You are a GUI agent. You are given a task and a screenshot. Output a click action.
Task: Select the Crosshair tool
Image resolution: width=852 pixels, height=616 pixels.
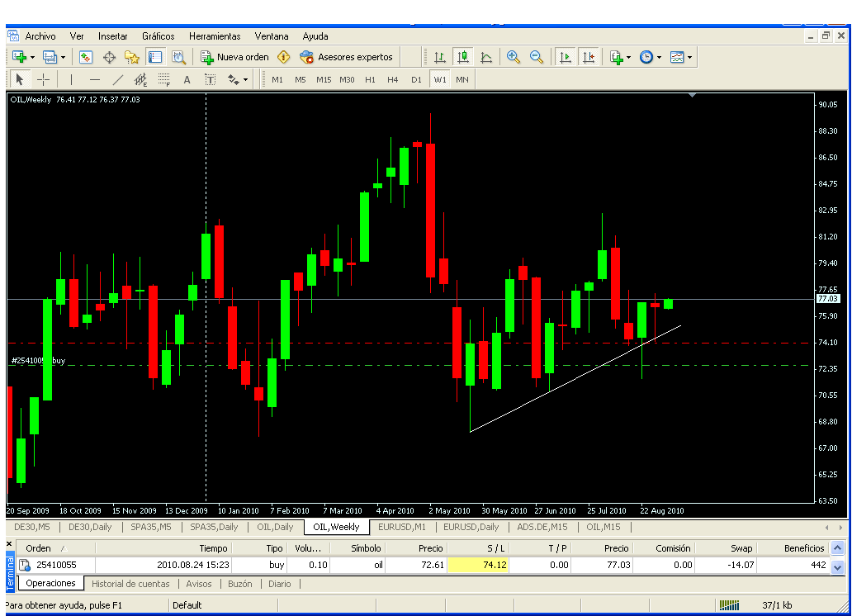pyautogui.click(x=43, y=79)
